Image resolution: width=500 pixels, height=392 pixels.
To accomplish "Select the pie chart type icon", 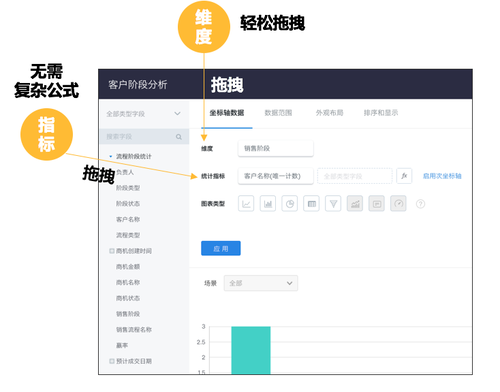I will [290, 204].
